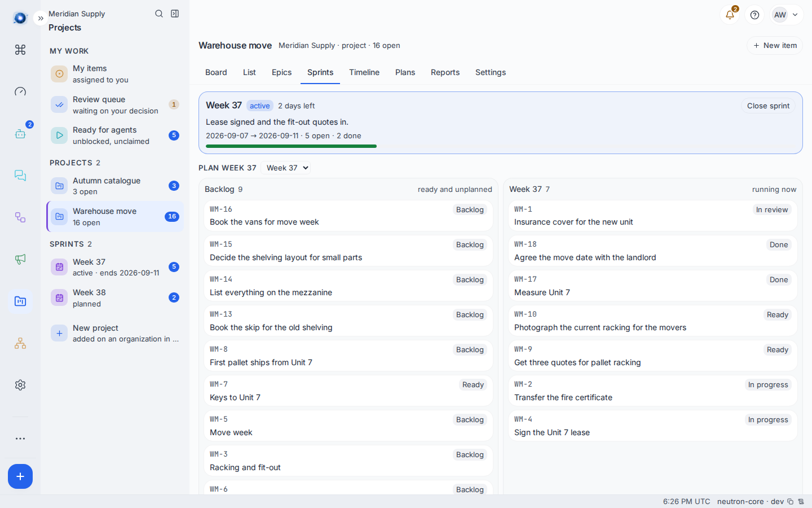This screenshot has width=812, height=508.
Task: Click 'Decide the shelving layout for small parts'
Action: coord(286,257)
